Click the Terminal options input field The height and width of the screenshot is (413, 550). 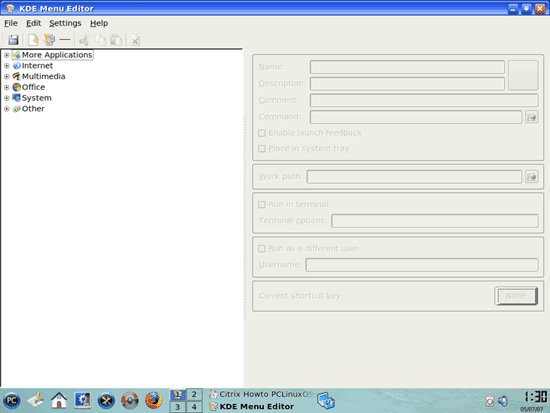(435, 221)
